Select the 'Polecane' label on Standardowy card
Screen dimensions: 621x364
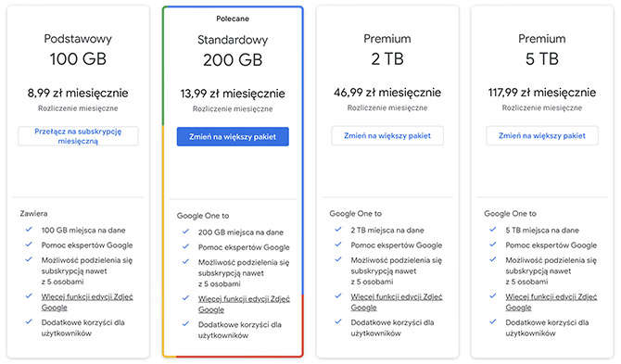click(x=233, y=19)
